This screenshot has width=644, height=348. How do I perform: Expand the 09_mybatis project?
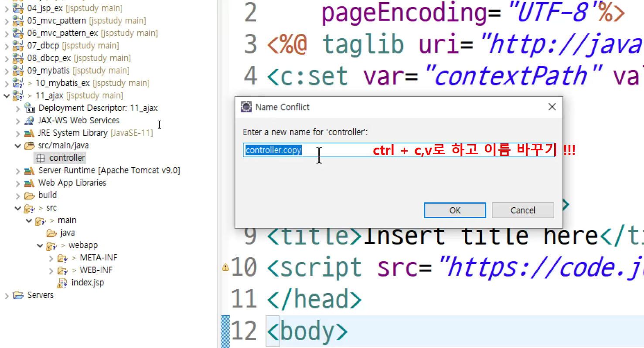coord(7,71)
